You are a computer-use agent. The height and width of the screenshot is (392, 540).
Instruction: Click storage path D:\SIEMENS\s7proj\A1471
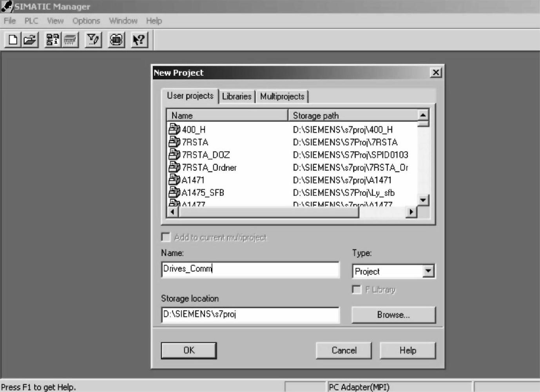tap(342, 180)
